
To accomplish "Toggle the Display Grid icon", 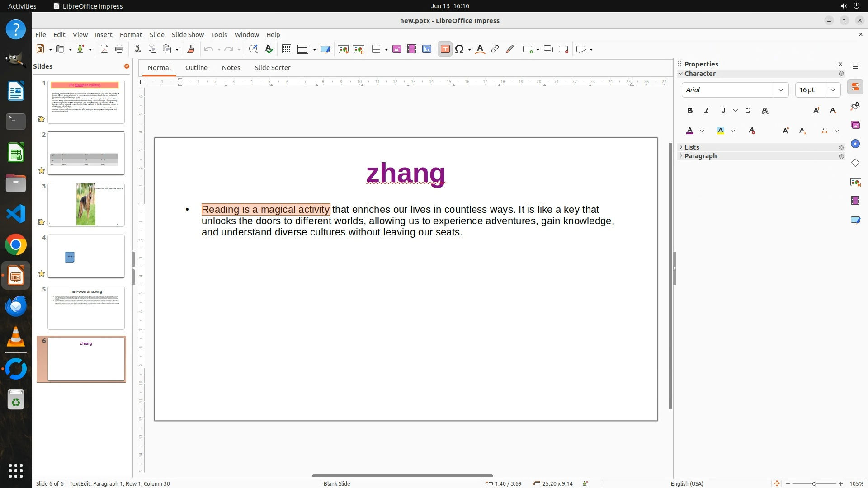I will pos(286,49).
